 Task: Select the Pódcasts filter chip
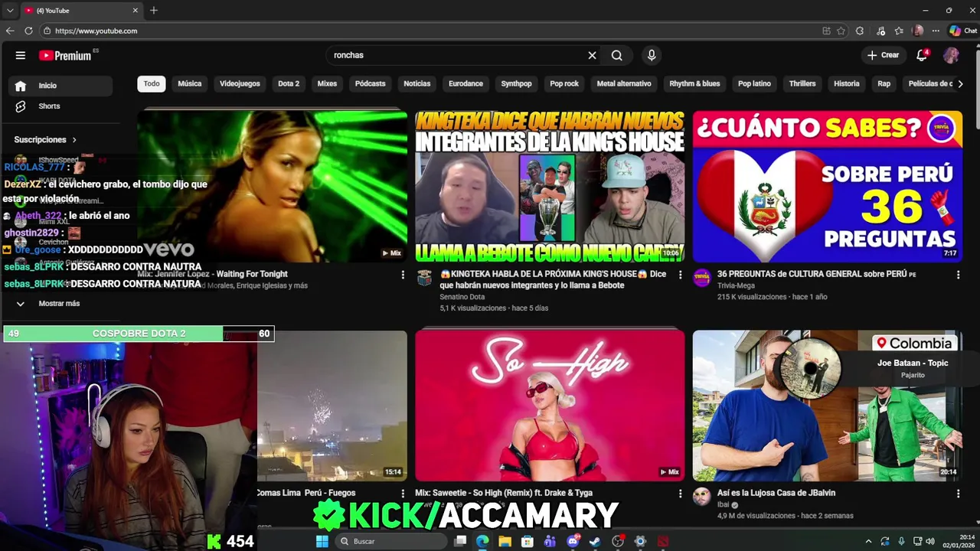click(x=371, y=83)
